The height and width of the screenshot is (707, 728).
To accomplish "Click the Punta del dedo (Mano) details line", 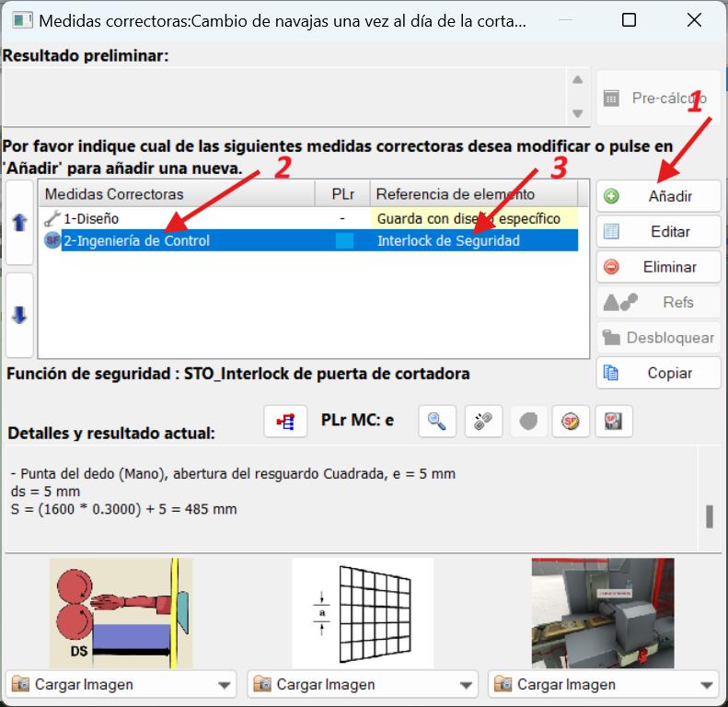I will pos(233,474).
